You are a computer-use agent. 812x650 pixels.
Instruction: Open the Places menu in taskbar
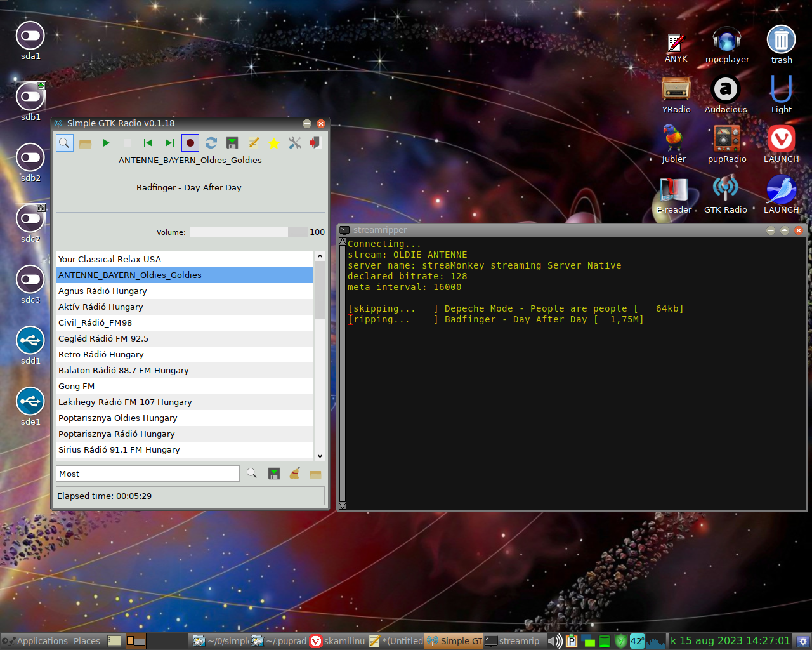(x=87, y=641)
